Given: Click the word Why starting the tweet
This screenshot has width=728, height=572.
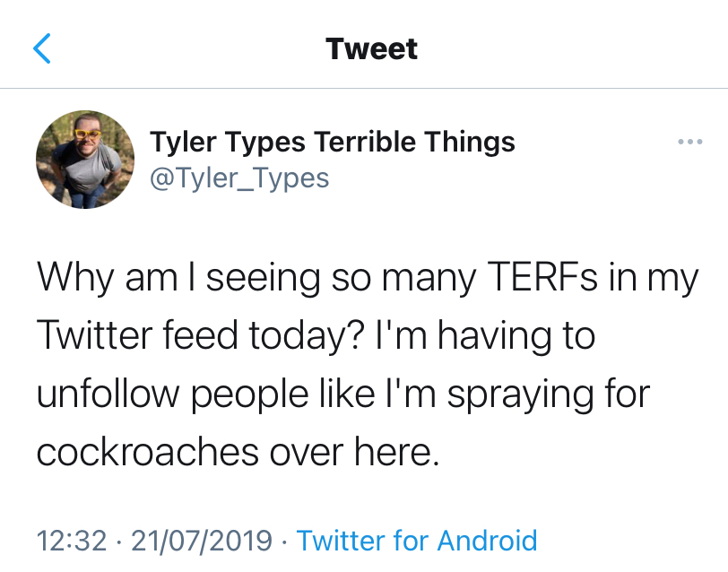Looking at the screenshot, I should [x=75, y=279].
